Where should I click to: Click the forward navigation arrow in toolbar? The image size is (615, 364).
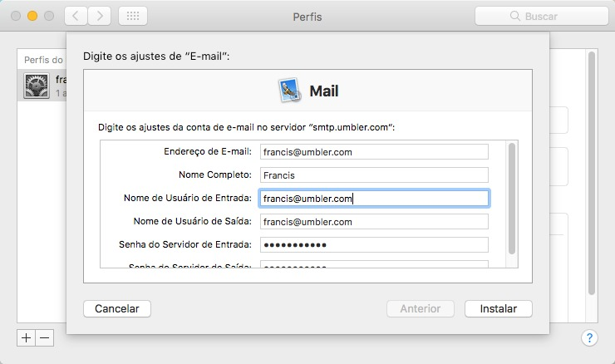[100, 16]
